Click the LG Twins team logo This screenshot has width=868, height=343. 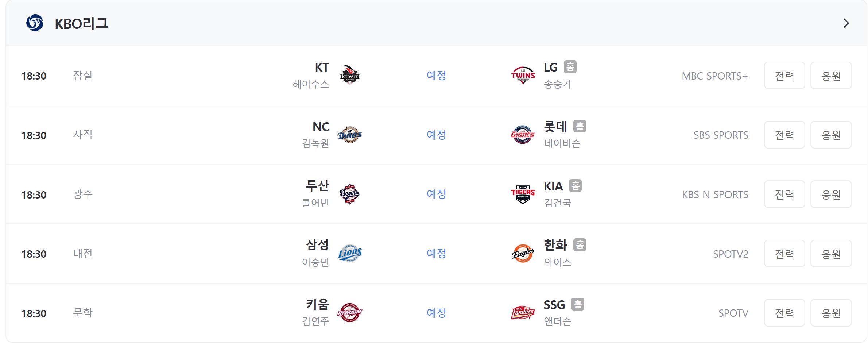tap(523, 75)
